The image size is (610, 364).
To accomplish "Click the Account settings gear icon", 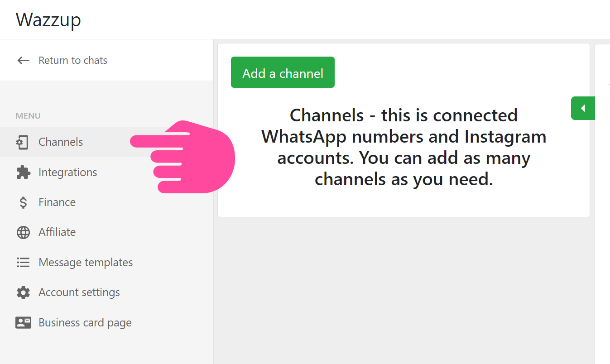I will [x=23, y=292].
